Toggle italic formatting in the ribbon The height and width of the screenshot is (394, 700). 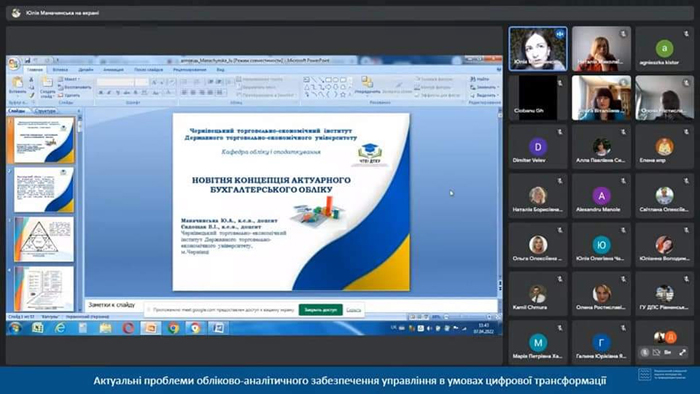109,93
